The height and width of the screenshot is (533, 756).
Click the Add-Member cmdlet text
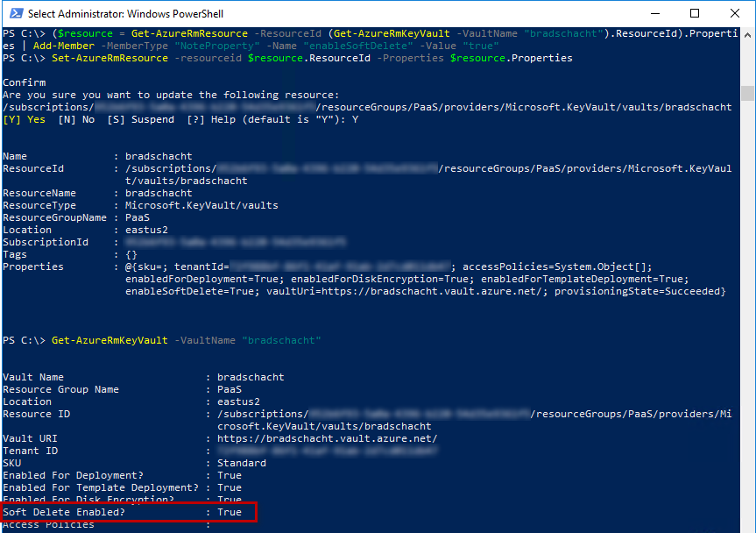click(x=64, y=46)
